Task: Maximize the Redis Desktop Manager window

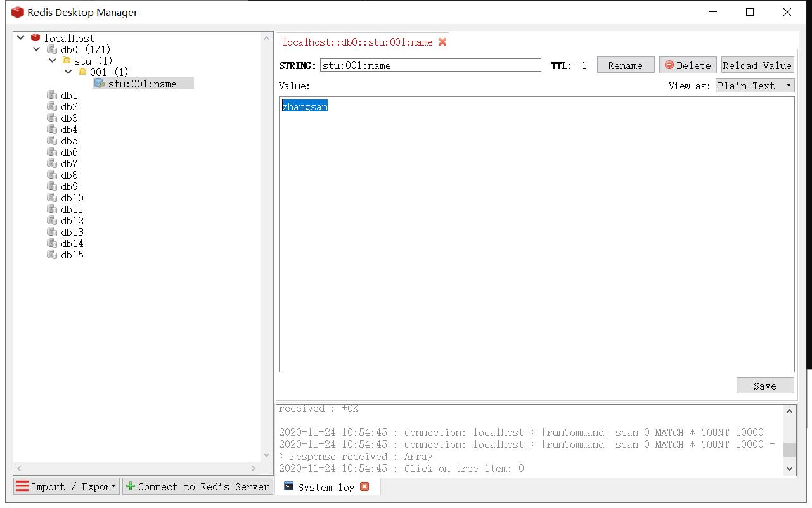Action: coord(750,12)
